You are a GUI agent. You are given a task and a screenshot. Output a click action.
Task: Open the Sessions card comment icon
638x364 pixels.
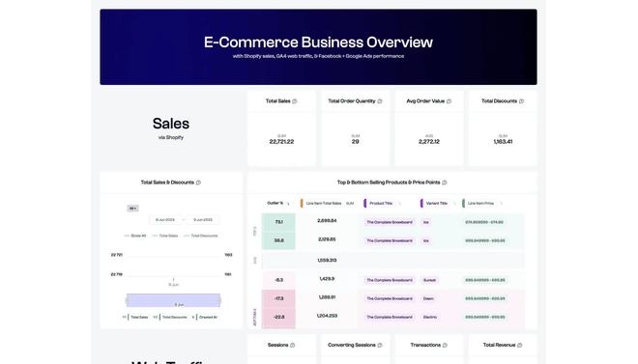tap(293, 345)
